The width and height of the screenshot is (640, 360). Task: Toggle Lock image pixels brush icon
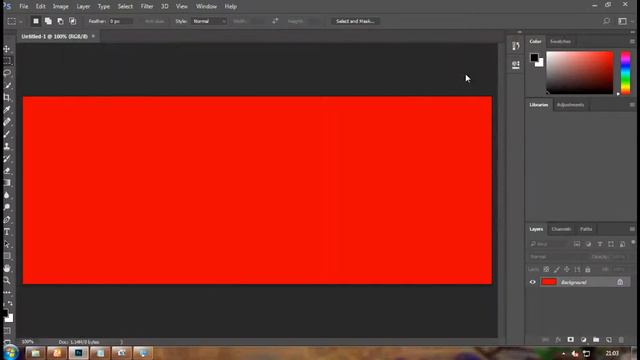557,269
